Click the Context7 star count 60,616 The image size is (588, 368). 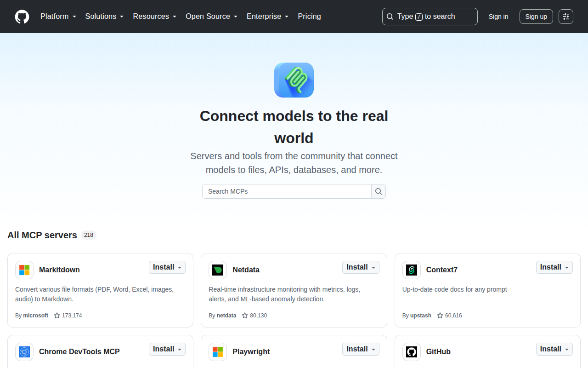453,316
